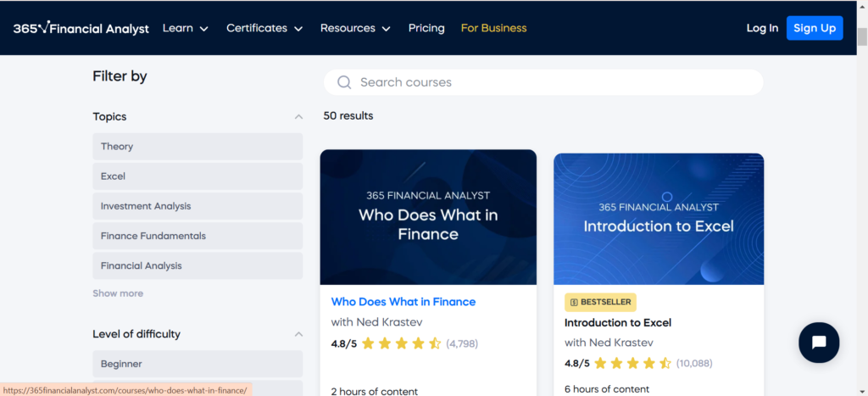868x396 pixels.
Task: Click the '50 results' count text
Action: click(348, 116)
